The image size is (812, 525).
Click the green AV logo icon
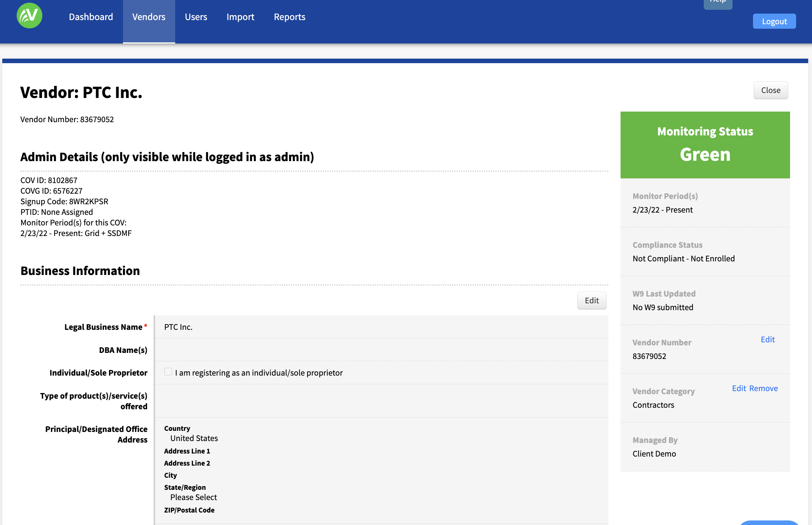coord(30,16)
